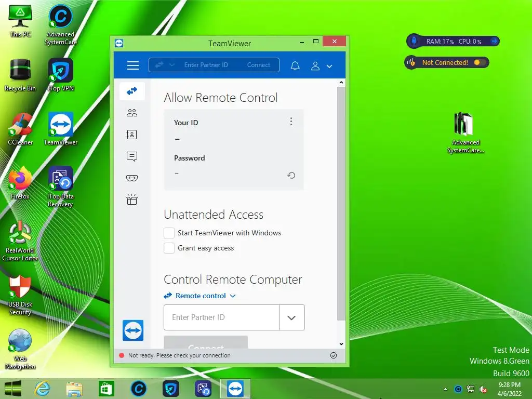Image resolution: width=532 pixels, height=399 pixels.
Task: Open Windows Store from taskbar
Action: [106, 389]
